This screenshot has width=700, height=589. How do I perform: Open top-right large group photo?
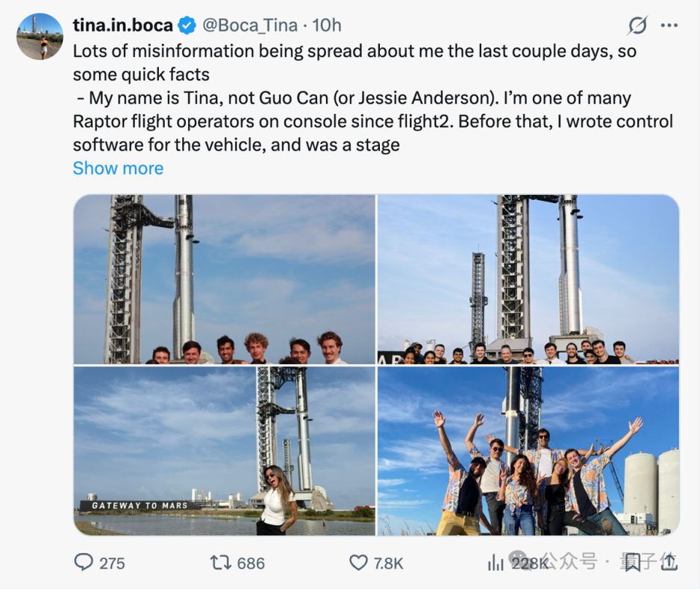(x=528, y=279)
